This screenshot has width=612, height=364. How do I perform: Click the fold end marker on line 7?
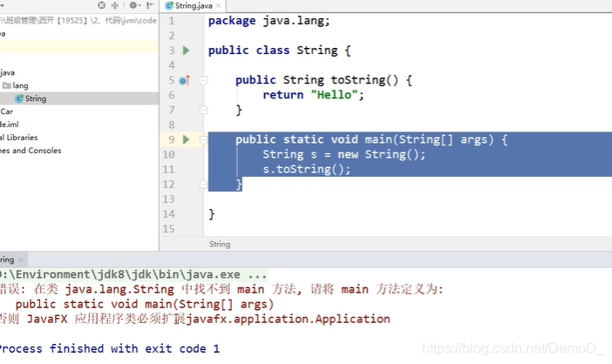click(x=203, y=111)
